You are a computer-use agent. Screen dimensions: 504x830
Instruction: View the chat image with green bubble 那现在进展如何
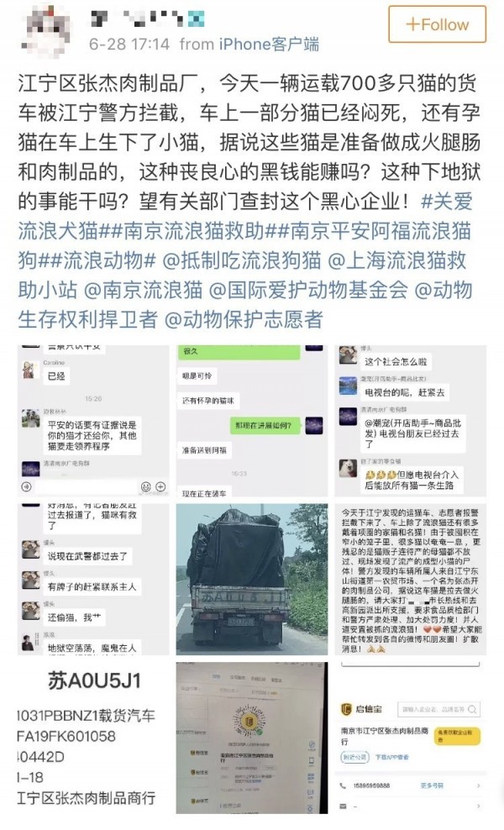point(252,421)
